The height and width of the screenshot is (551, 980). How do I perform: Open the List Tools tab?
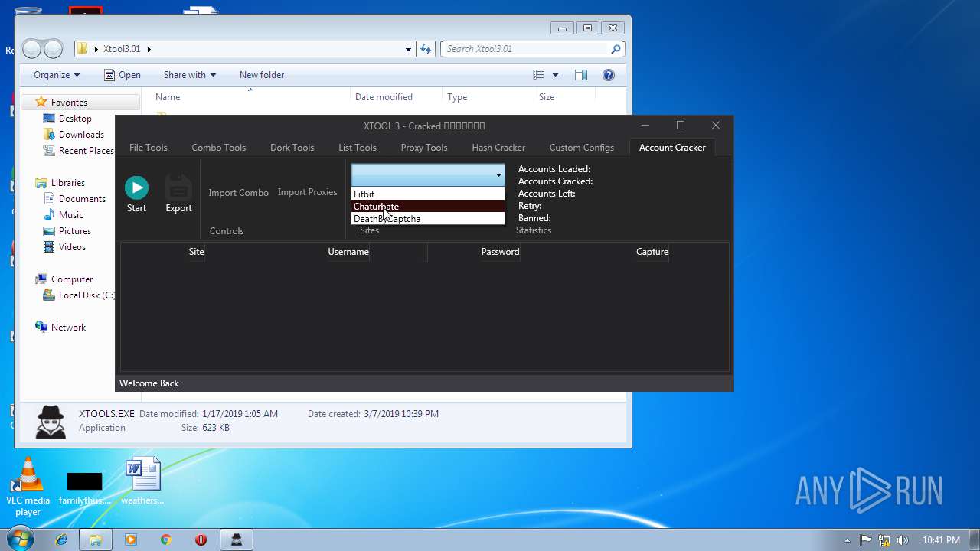pyautogui.click(x=358, y=148)
